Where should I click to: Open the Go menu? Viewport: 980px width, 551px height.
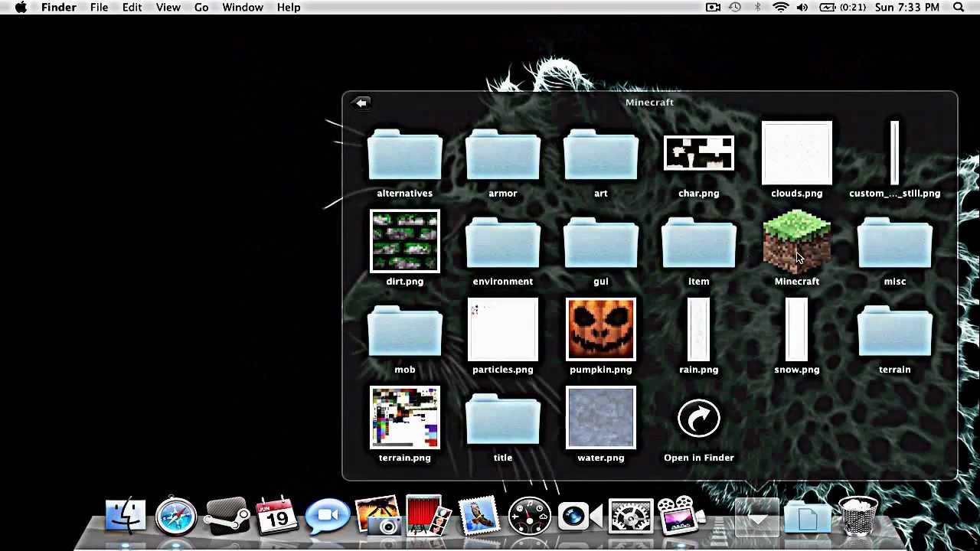[201, 8]
